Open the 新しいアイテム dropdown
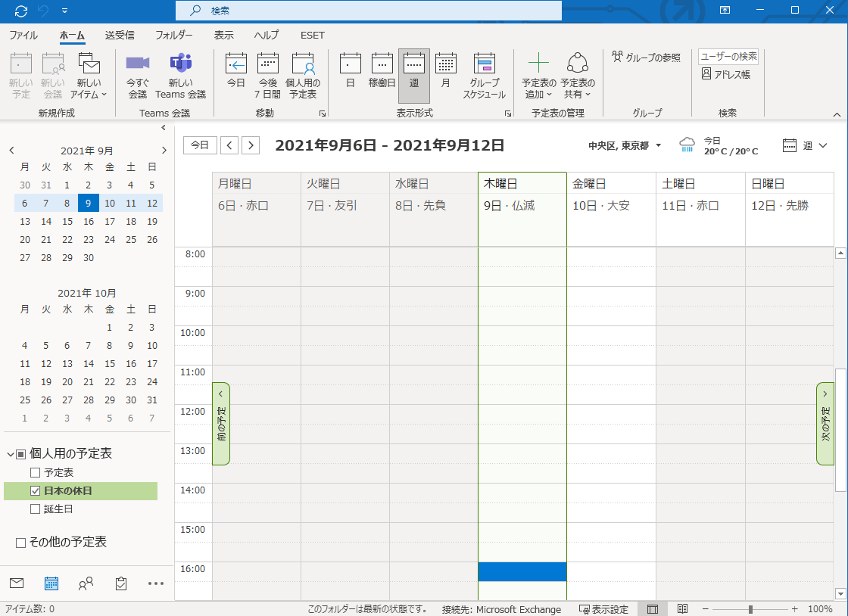 (89, 76)
